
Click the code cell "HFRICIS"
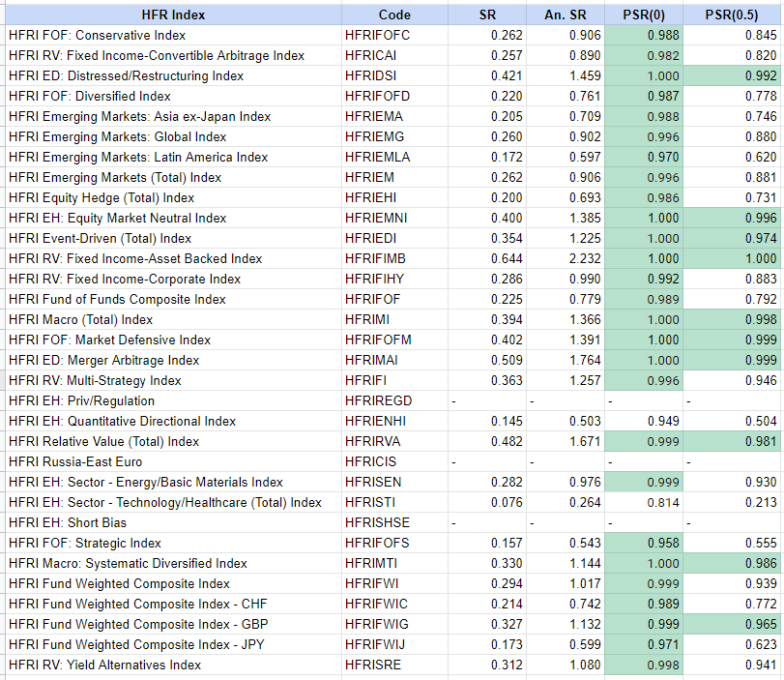pyautogui.click(x=394, y=461)
